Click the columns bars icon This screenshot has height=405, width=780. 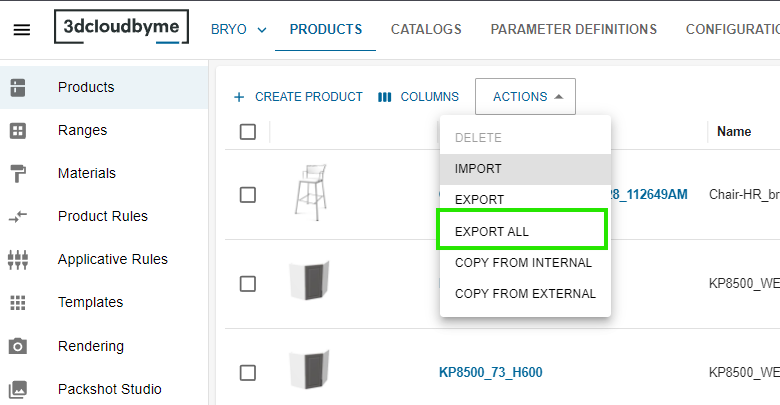click(385, 97)
